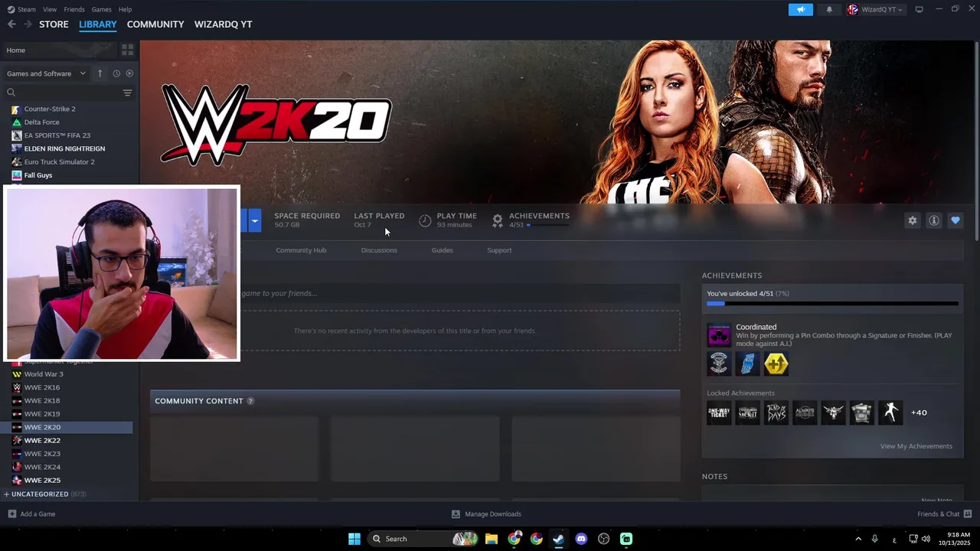The image size is (980, 551).
Task: Open Community Hub link
Action: pyautogui.click(x=301, y=250)
